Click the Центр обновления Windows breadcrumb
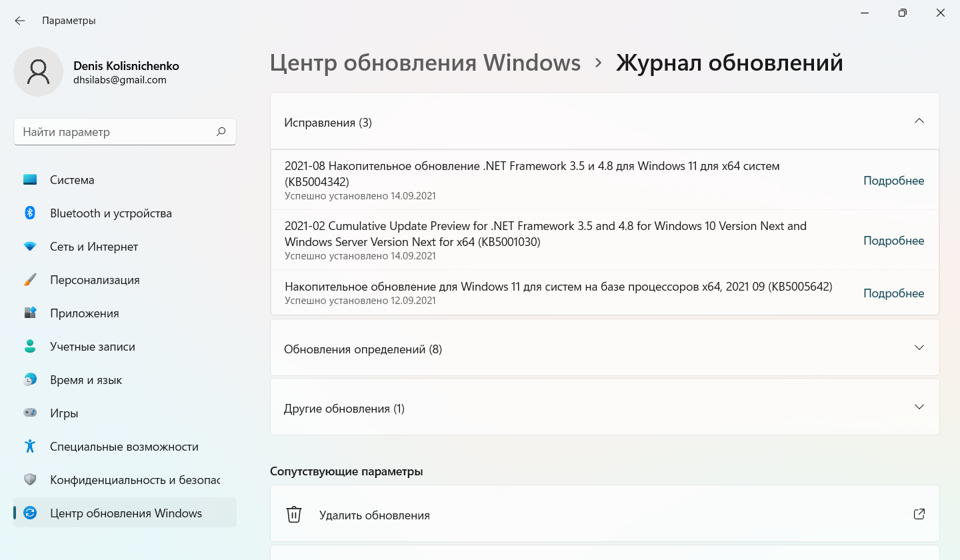 coord(425,63)
